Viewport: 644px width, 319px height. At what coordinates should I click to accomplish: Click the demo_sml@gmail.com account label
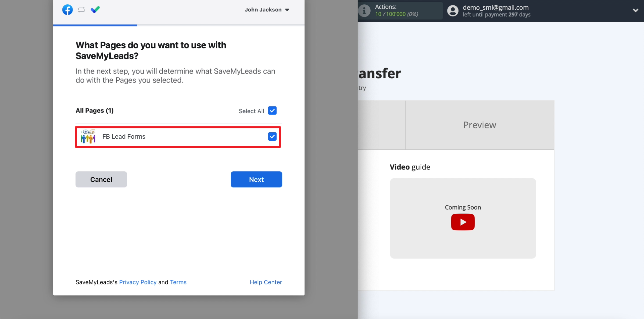click(496, 7)
